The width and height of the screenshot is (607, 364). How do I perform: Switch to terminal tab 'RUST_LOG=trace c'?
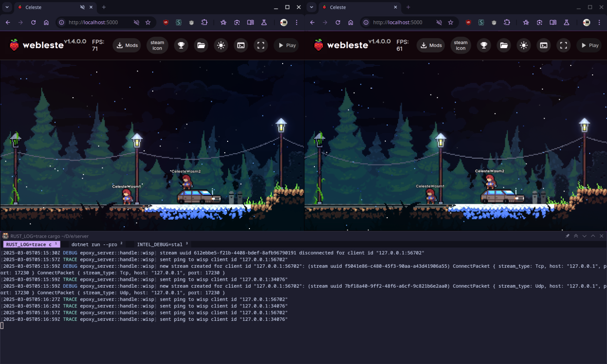click(x=33, y=244)
